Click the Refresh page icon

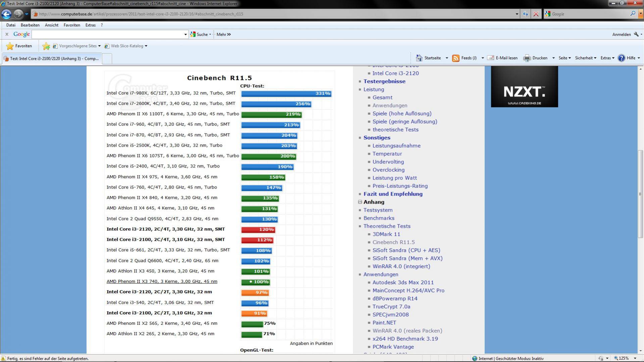(525, 14)
